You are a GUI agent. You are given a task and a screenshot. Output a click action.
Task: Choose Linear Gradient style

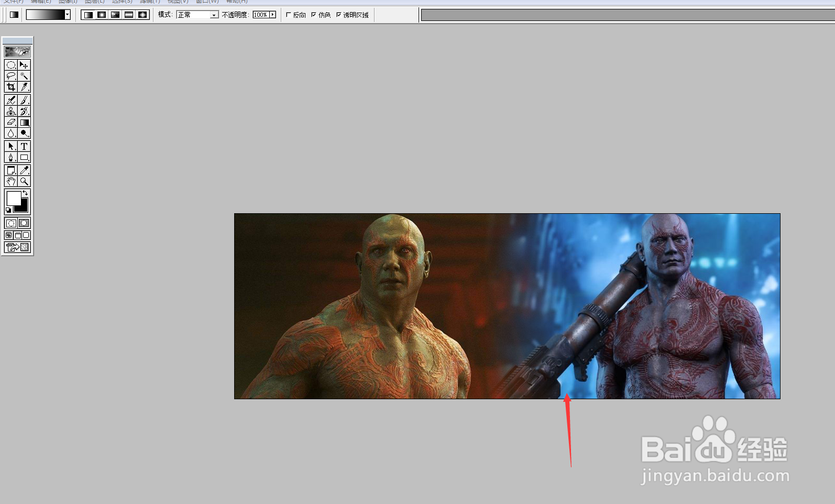click(x=88, y=15)
